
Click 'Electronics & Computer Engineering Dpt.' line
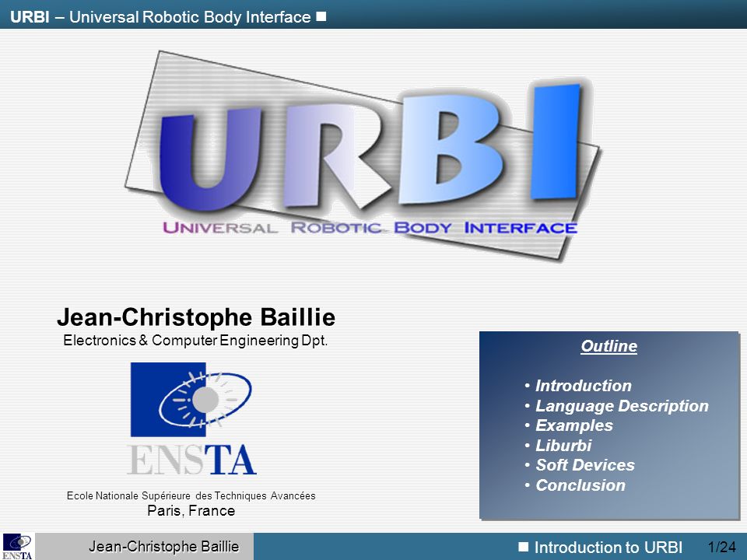(x=195, y=341)
